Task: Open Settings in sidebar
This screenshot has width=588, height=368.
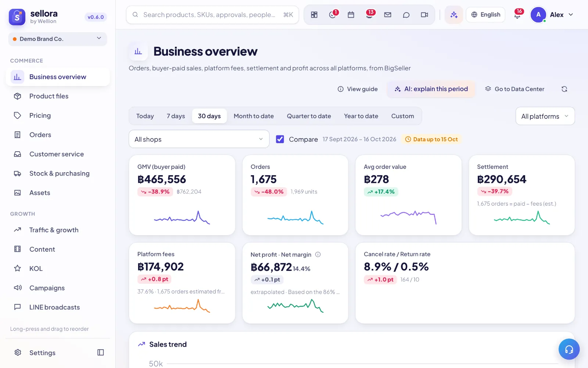Action: (42, 353)
